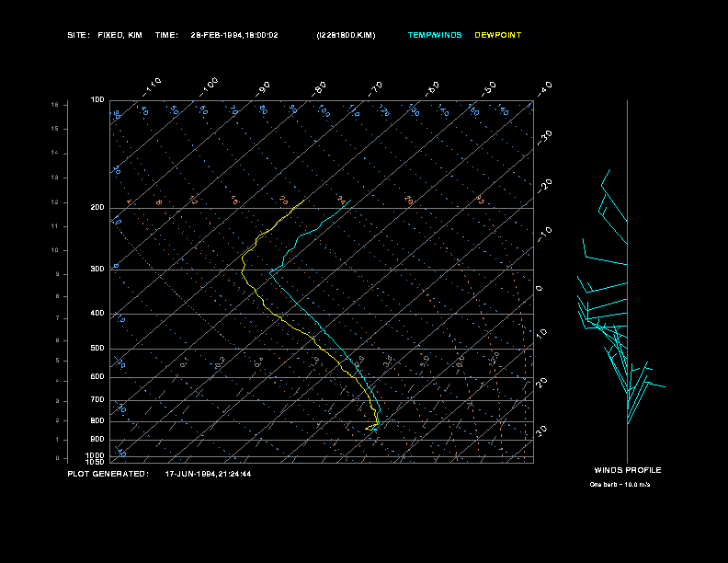The image size is (728, 563).
Task: Click the sounding timestamp 28-FEB-1994,18:00:02
Action: [234, 35]
